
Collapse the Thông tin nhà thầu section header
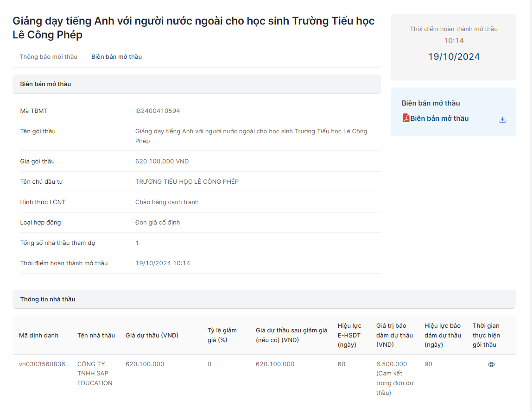264,300
